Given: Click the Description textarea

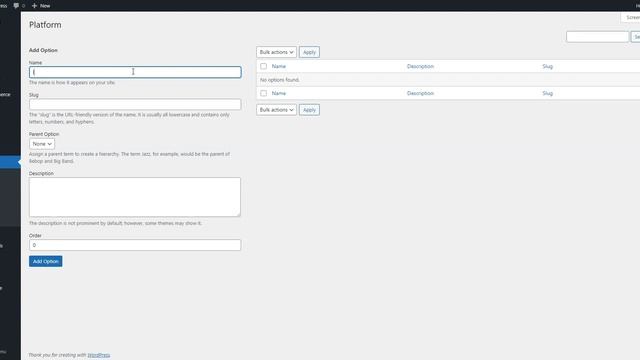Looking at the screenshot, I should 135,197.
